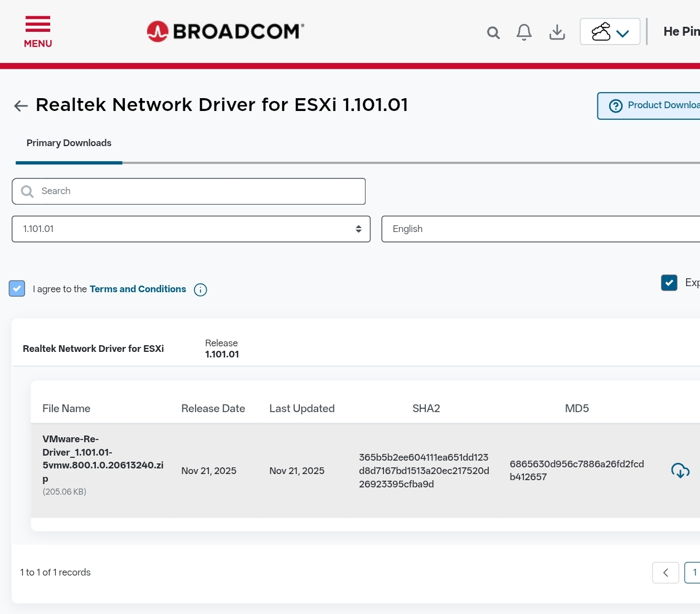The image size is (700, 614).
Task: Click the back arrow beside page title
Action: [x=21, y=106]
